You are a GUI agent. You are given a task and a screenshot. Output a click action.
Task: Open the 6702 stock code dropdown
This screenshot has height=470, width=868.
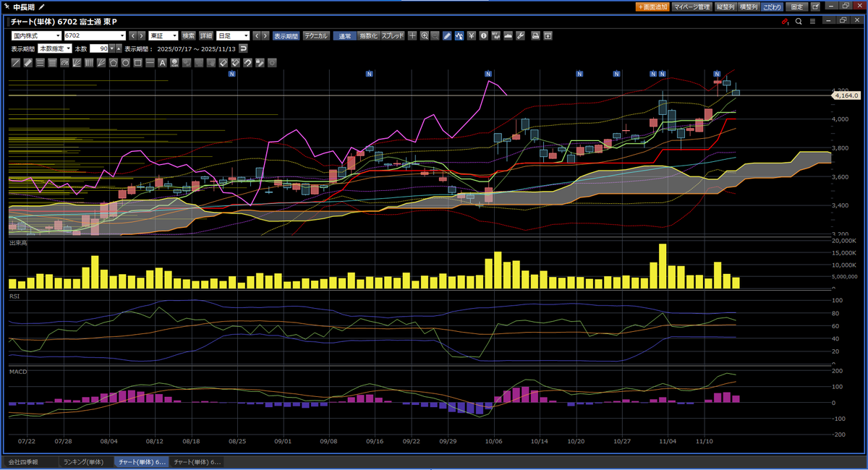click(95, 35)
